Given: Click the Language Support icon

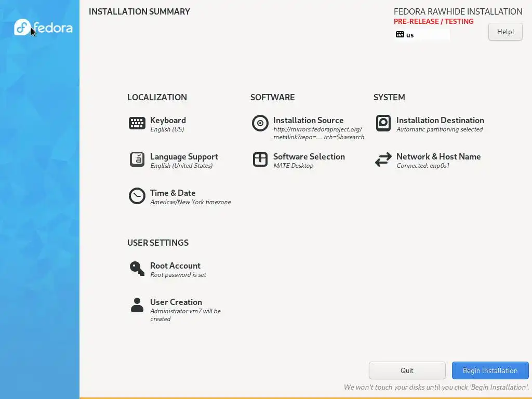Looking at the screenshot, I should coord(137,159).
